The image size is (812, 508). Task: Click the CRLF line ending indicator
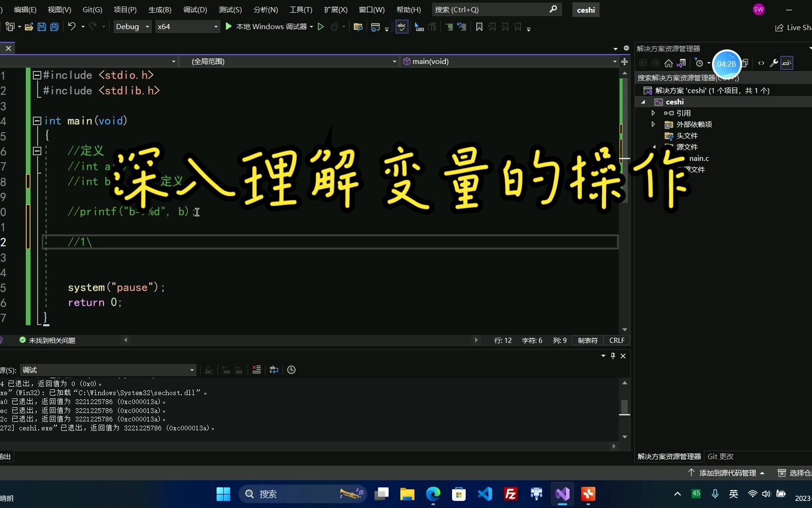click(617, 340)
